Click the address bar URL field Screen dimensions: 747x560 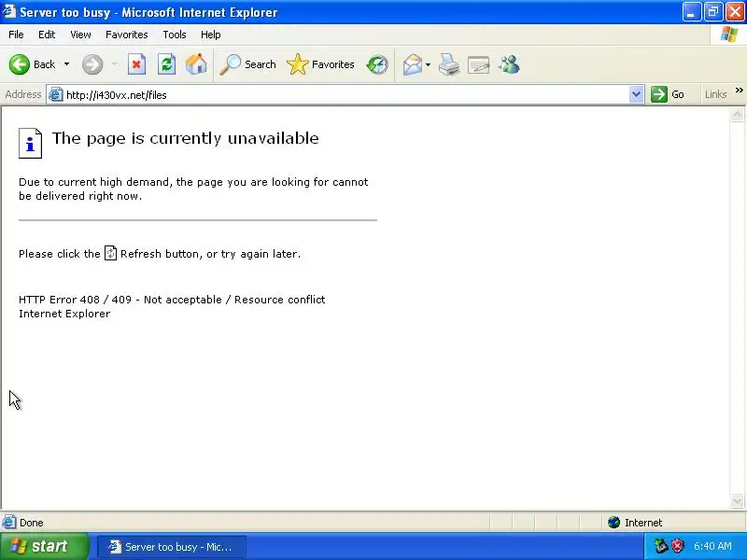click(345, 95)
